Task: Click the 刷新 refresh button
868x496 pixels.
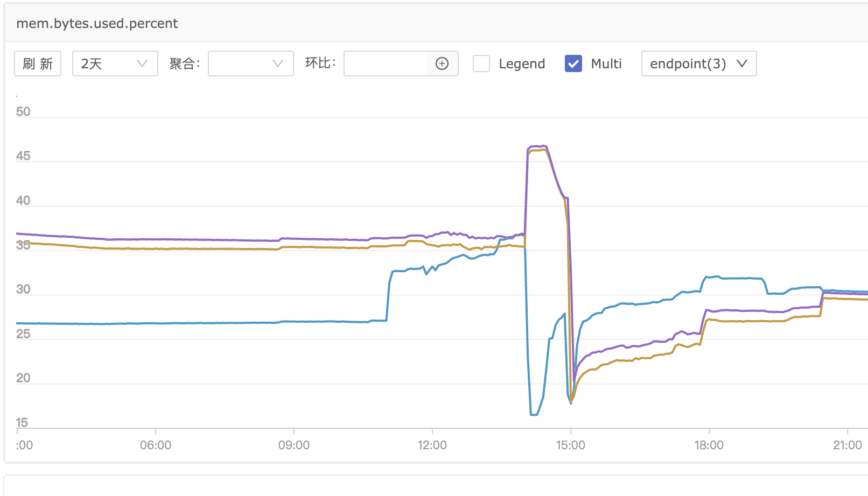Action: [x=38, y=64]
